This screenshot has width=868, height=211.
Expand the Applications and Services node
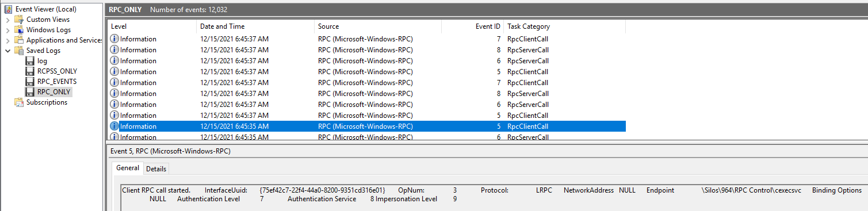click(7, 40)
